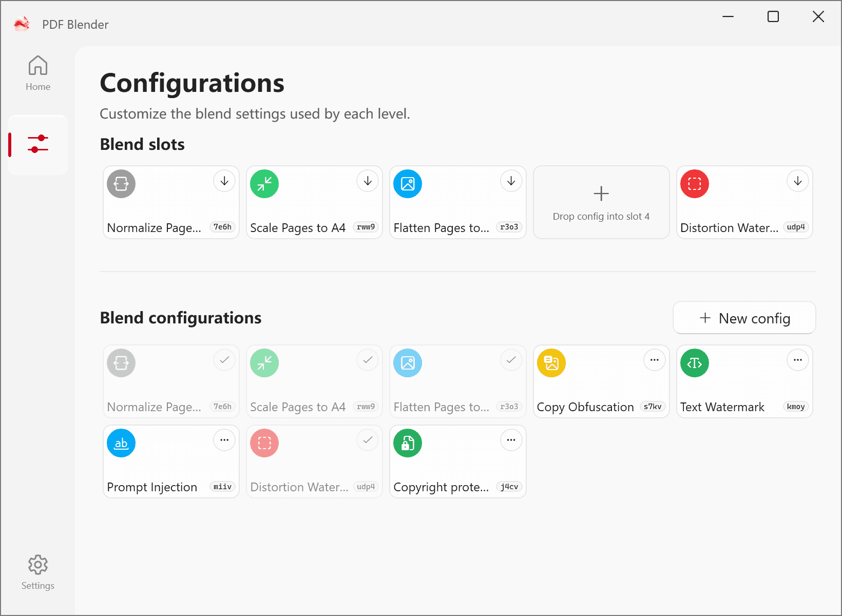This screenshot has width=842, height=616.
Task: Open more options for Prompt Injection
Action: [x=224, y=440]
